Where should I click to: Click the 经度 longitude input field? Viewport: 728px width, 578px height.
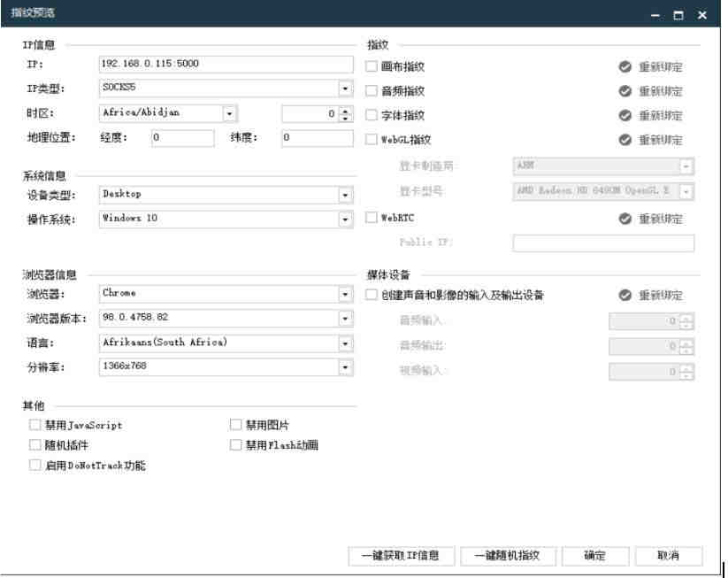pyautogui.click(x=183, y=138)
